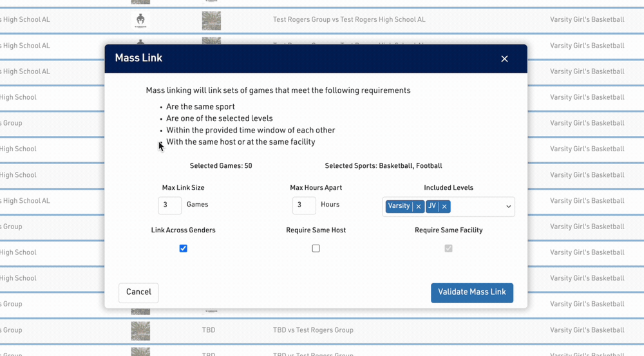Click Varsity Girl's Basketball in topmost row
Image resolution: width=644 pixels, height=356 pixels.
pyautogui.click(x=587, y=20)
